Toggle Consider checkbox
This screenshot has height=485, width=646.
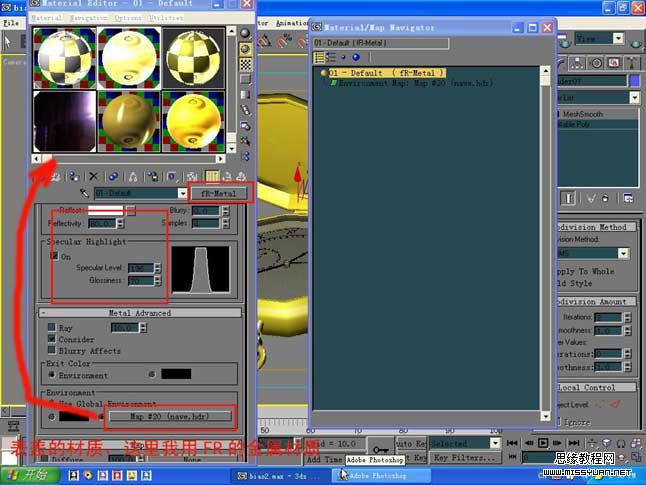pyautogui.click(x=51, y=339)
